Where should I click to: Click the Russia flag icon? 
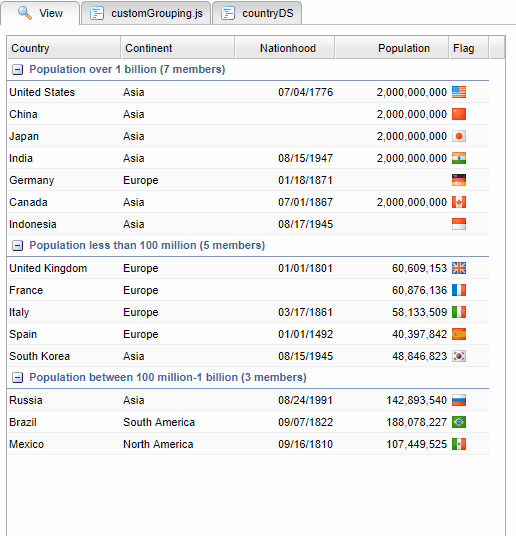click(x=459, y=400)
